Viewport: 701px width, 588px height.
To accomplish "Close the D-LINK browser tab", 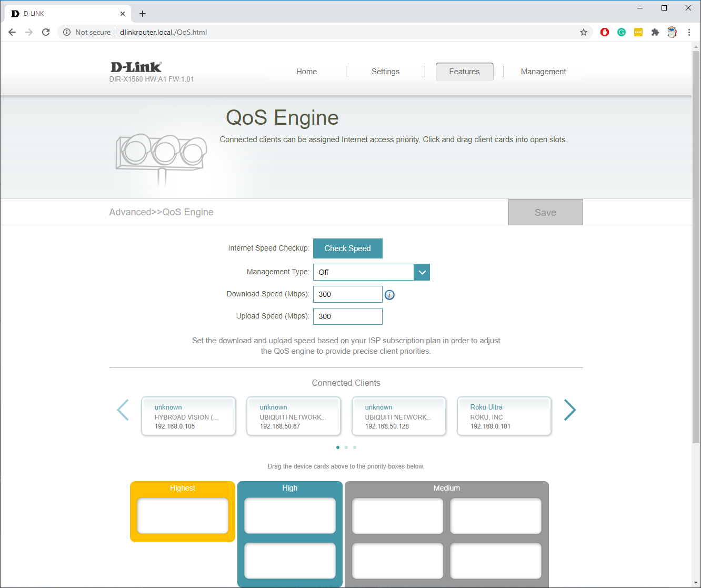I will (123, 14).
